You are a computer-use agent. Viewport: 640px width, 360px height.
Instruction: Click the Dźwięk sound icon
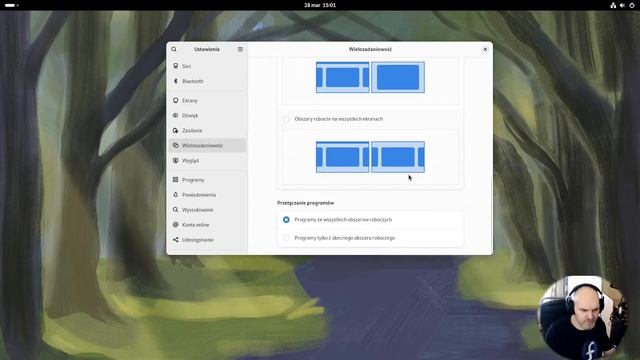176,115
